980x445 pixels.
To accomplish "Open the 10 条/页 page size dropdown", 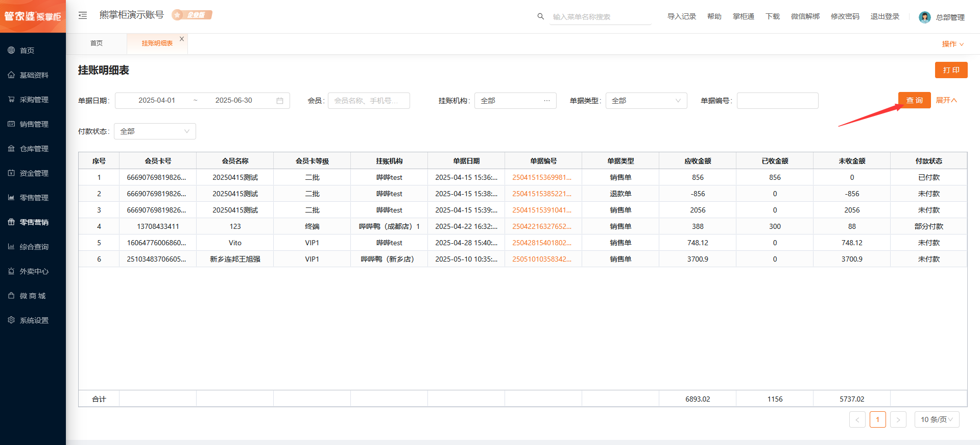I will pyautogui.click(x=937, y=419).
